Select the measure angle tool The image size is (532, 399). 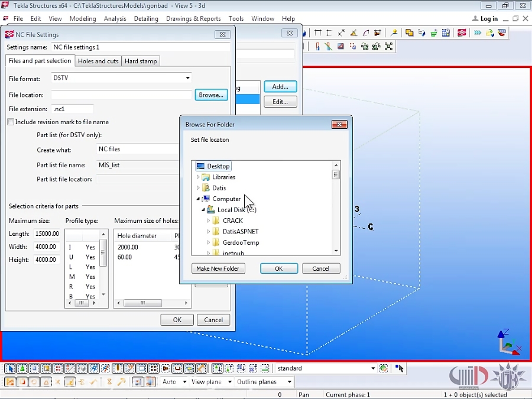tap(353, 33)
